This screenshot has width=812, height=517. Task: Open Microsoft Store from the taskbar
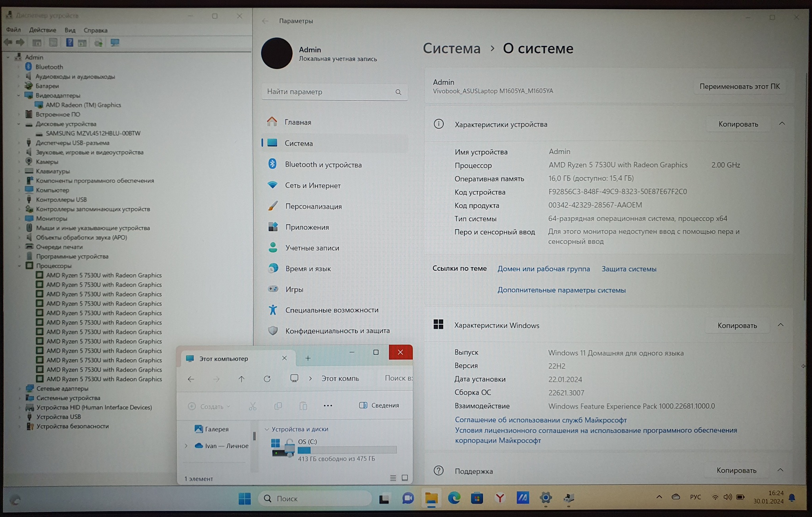[477, 498]
